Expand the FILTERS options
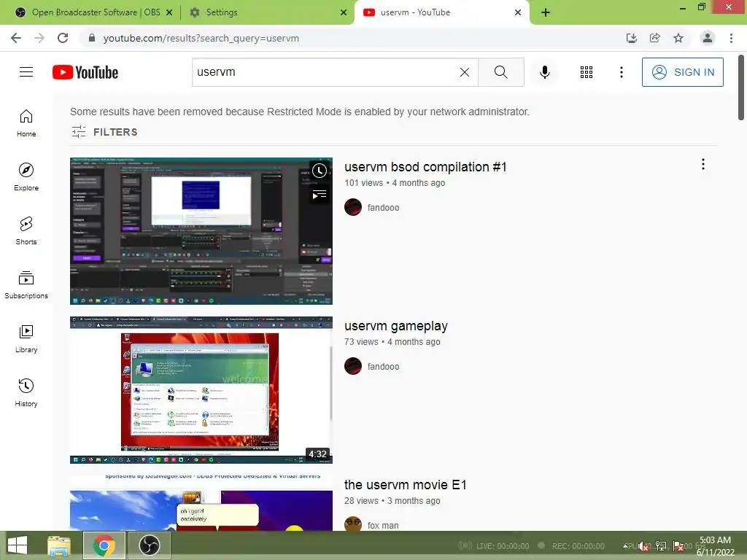 tap(104, 132)
